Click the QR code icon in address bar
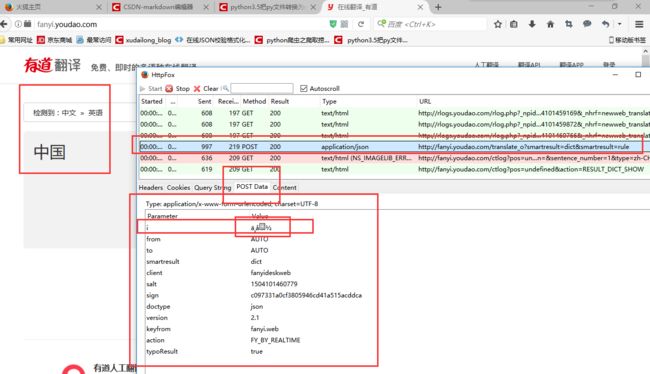 tap(344, 24)
